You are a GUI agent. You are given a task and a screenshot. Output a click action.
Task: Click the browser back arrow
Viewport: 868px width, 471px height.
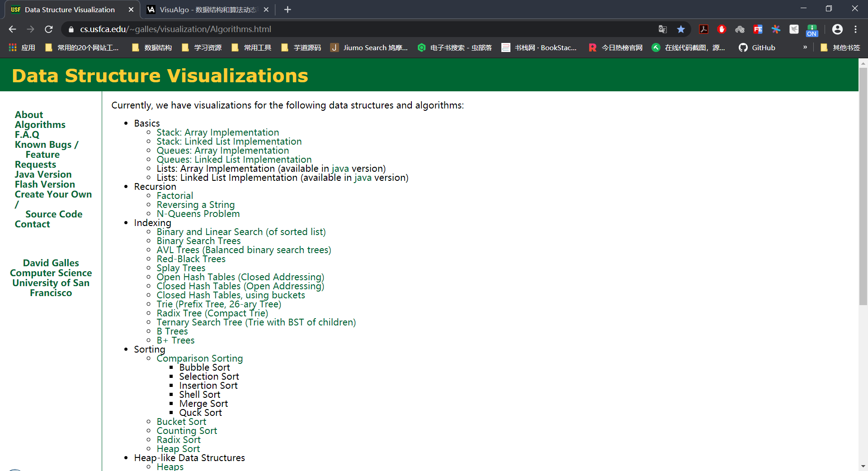pos(12,29)
